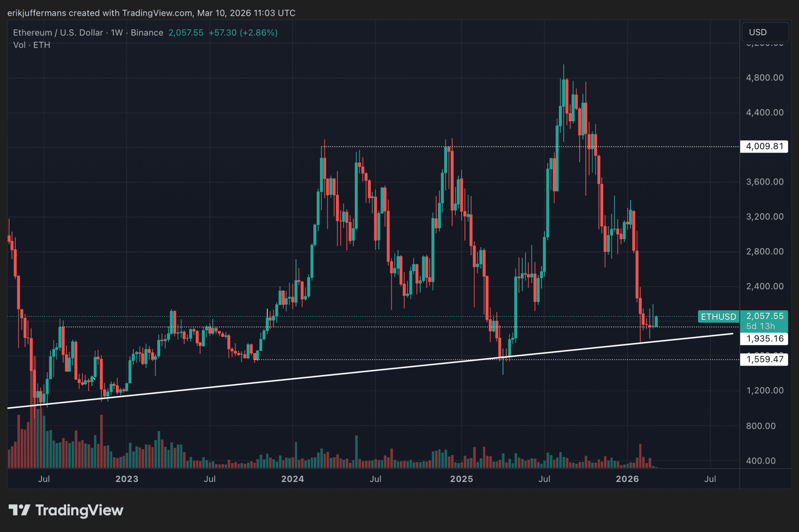Click the 4,009.81 price level label

click(x=764, y=146)
